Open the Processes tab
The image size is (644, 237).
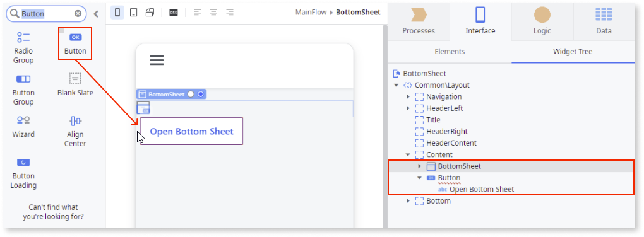419,21
